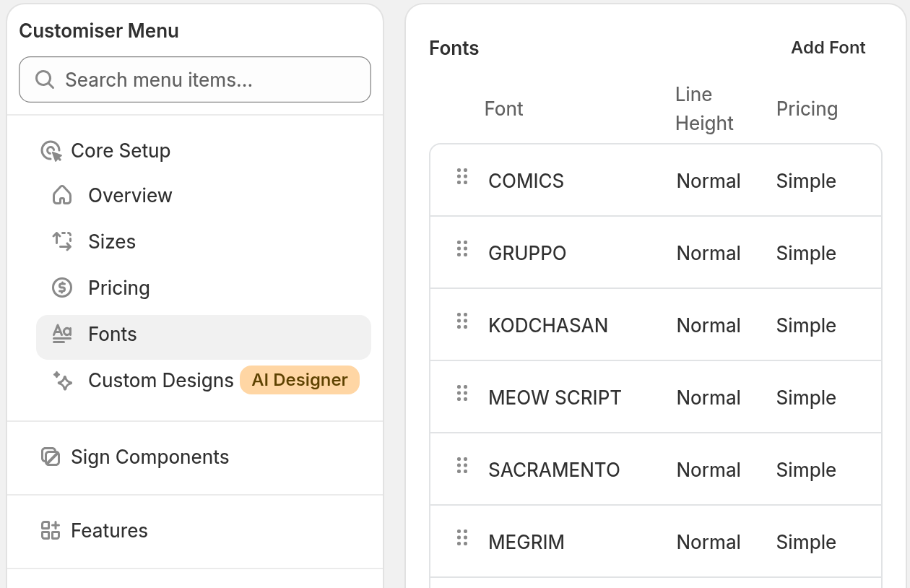The height and width of the screenshot is (588, 910).
Task: Select the KODCHASAN font name
Action: [x=548, y=325]
